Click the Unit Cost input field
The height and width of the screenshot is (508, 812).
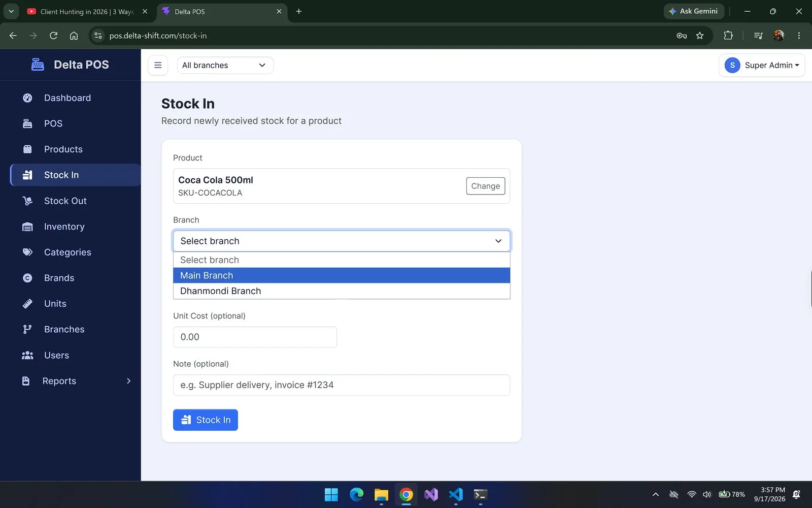coord(255,337)
